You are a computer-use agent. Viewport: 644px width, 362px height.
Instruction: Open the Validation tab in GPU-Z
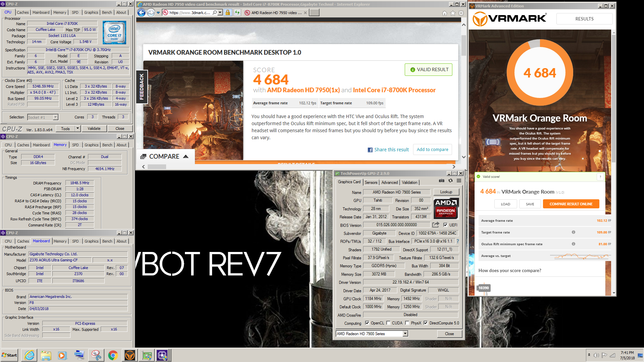(x=409, y=183)
